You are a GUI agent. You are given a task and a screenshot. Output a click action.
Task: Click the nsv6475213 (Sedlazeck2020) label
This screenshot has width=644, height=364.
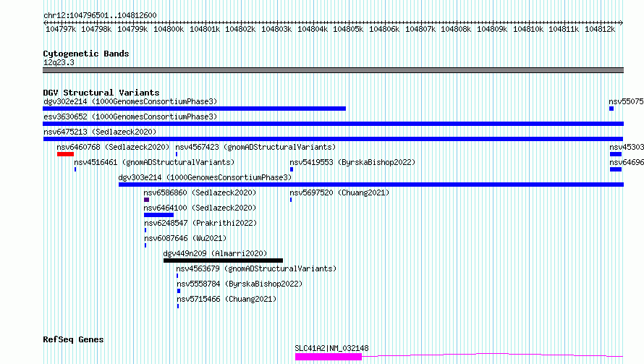pos(100,132)
